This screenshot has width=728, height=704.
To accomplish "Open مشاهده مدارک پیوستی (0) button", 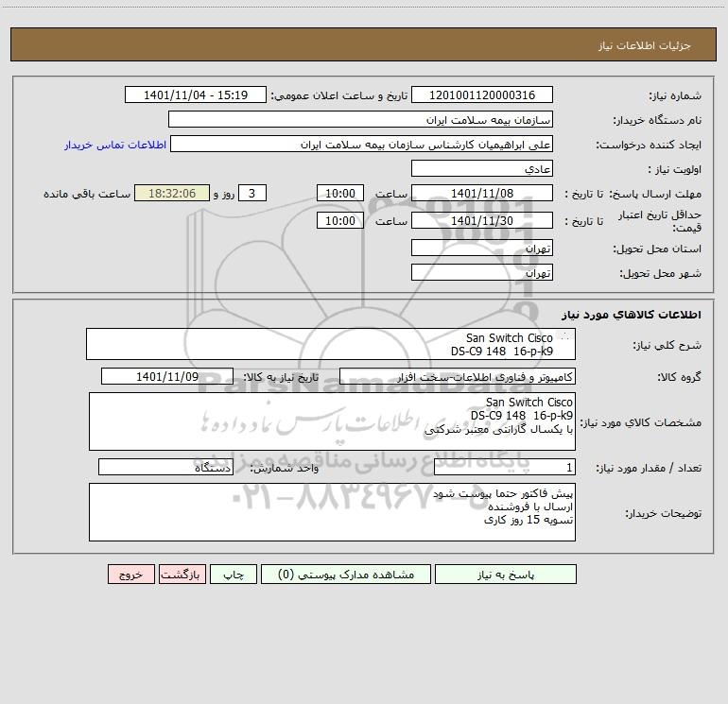I will click(346, 574).
